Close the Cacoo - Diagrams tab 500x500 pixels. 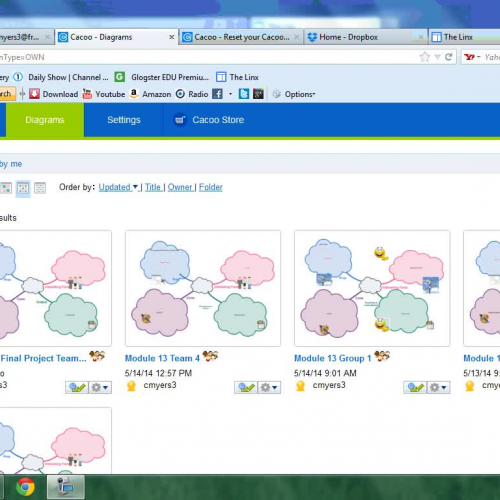click(x=172, y=37)
